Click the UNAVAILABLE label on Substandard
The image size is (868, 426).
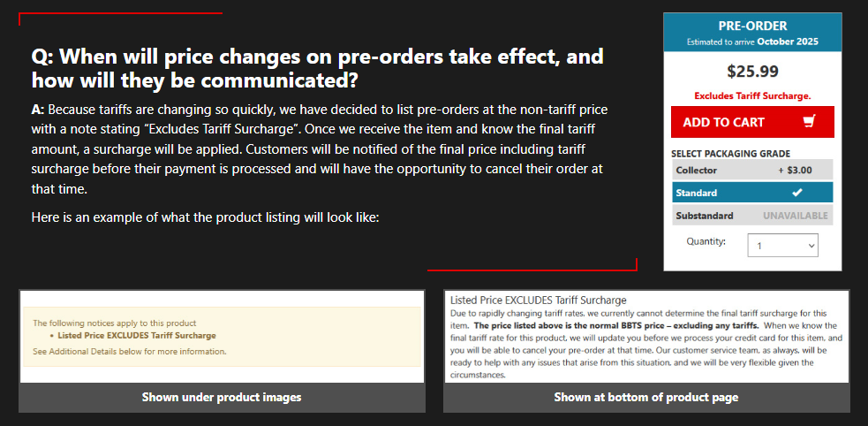pyautogui.click(x=796, y=216)
